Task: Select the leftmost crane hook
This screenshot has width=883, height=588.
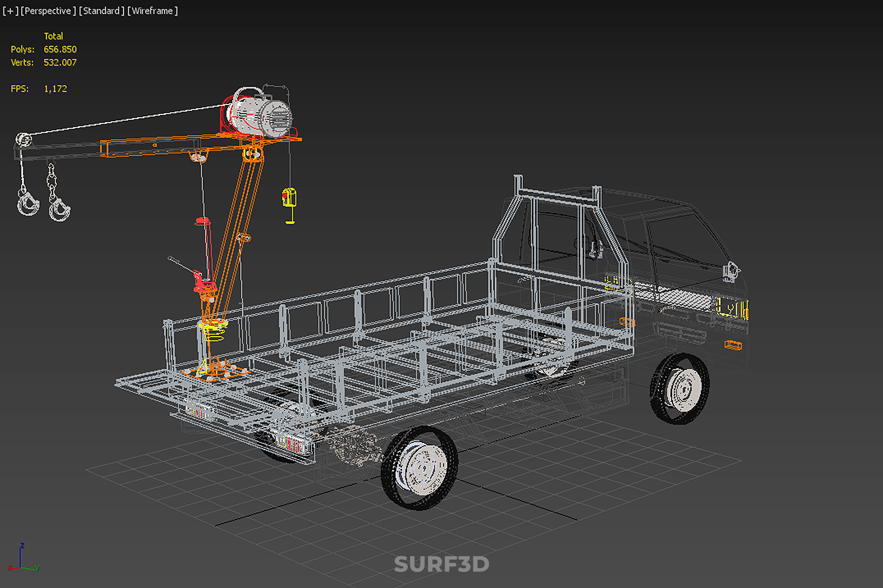Action: pos(28,203)
